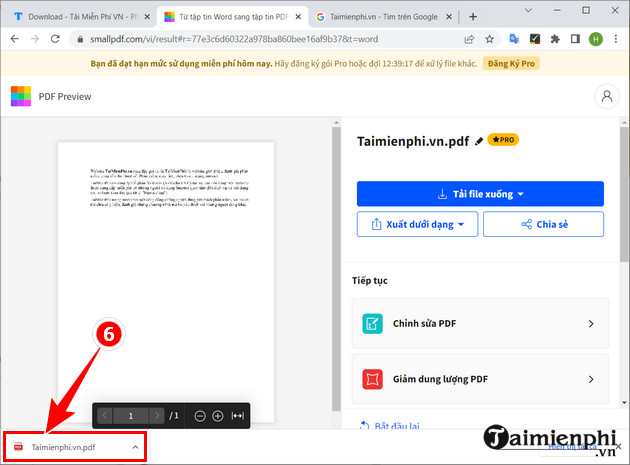Click the browser back arrow
Screen dimensions: 630x465
[14, 39]
